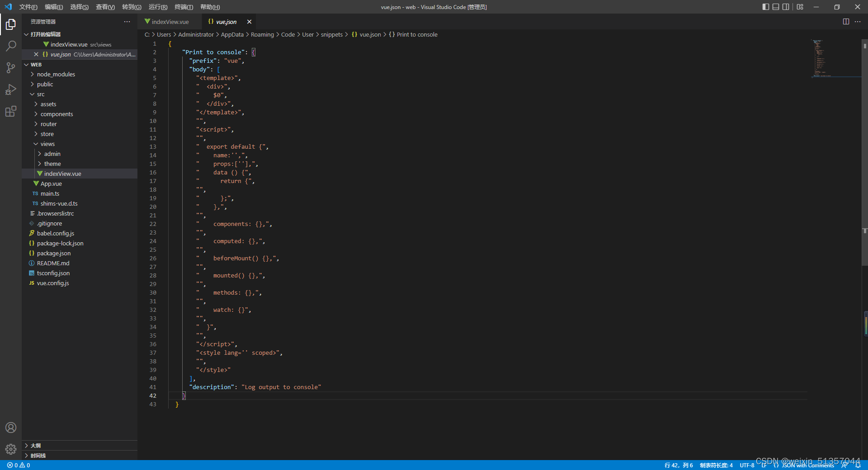Open App.vue file
Viewport: 868px width, 470px height.
point(80,183)
